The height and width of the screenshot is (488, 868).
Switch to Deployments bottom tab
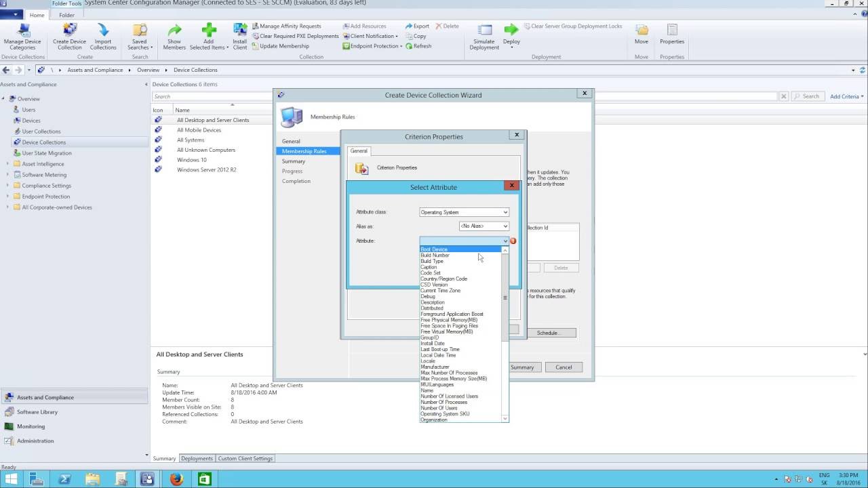pos(197,458)
